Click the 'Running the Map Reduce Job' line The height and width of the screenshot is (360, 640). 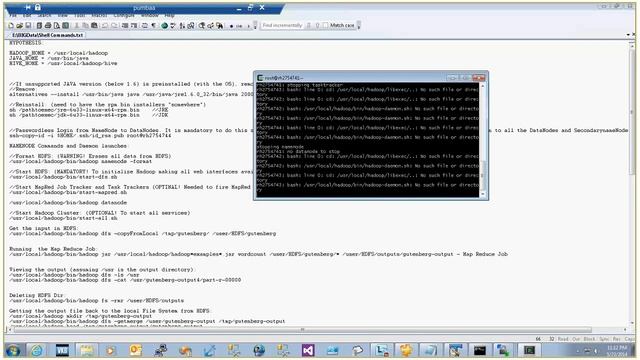coord(53,249)
